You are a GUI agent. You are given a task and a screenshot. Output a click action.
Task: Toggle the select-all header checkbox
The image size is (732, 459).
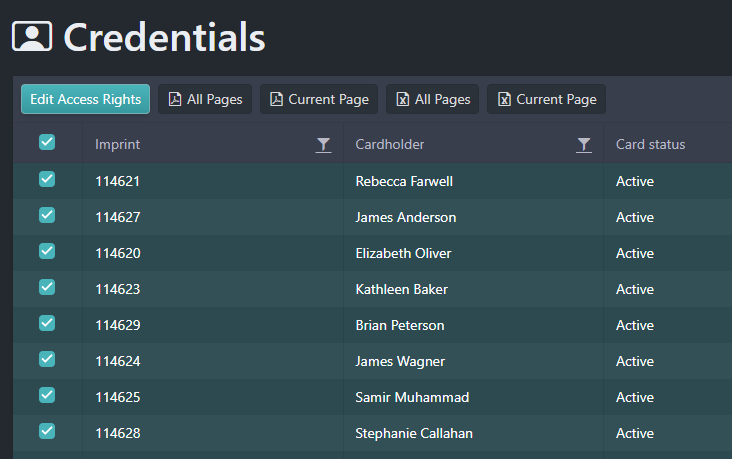pos(47,142)
